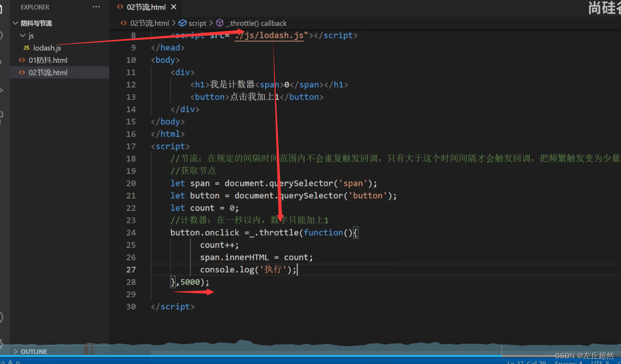Click the 'let span = document.querySelector' line
Image resolution: width=621 pixels, height=364 pixels.
(x=274, y=184)
